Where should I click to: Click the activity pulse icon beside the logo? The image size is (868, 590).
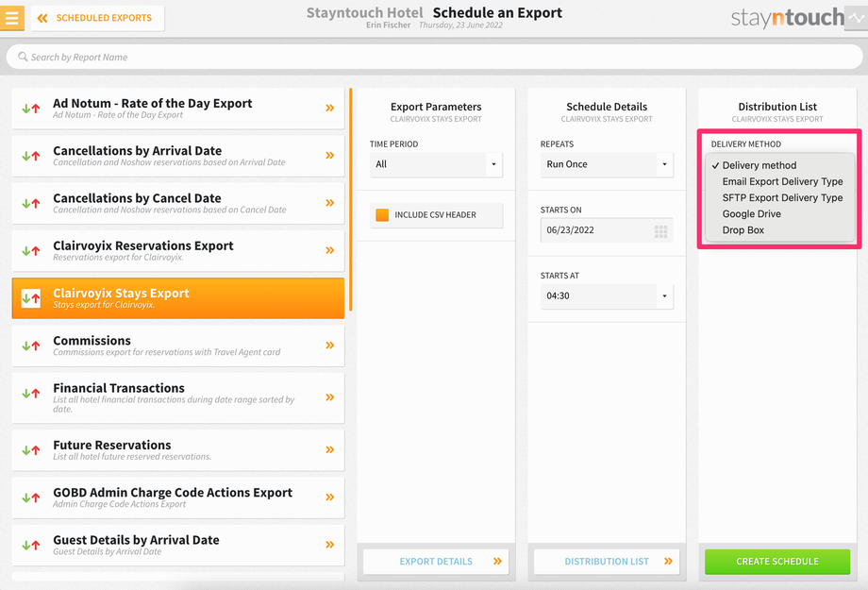coord(856,18)
